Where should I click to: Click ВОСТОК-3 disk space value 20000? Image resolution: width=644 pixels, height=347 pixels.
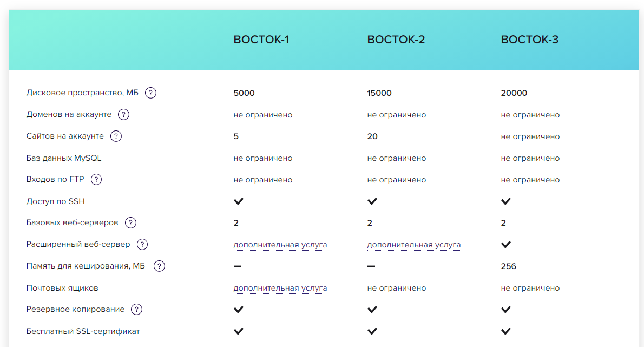pos(514,93)
